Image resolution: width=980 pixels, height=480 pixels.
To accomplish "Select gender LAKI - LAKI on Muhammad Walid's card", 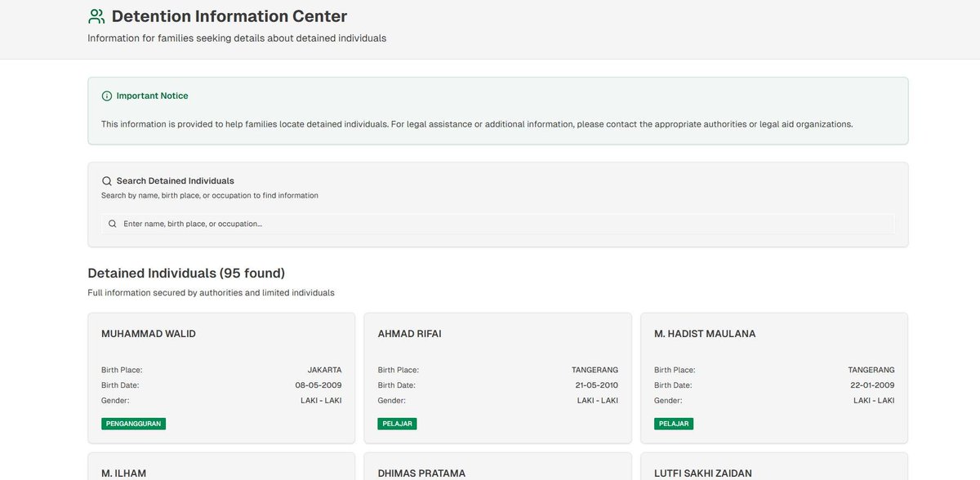I will [x=322, y=401].
